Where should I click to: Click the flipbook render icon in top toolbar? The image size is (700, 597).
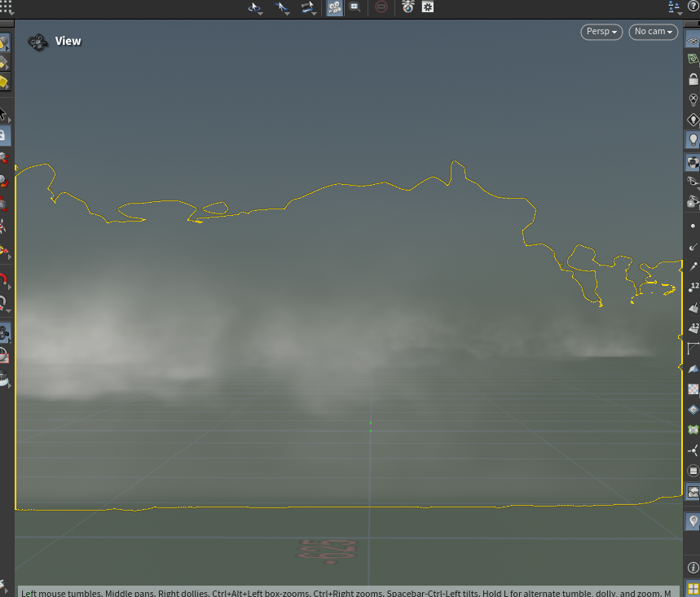408,7
